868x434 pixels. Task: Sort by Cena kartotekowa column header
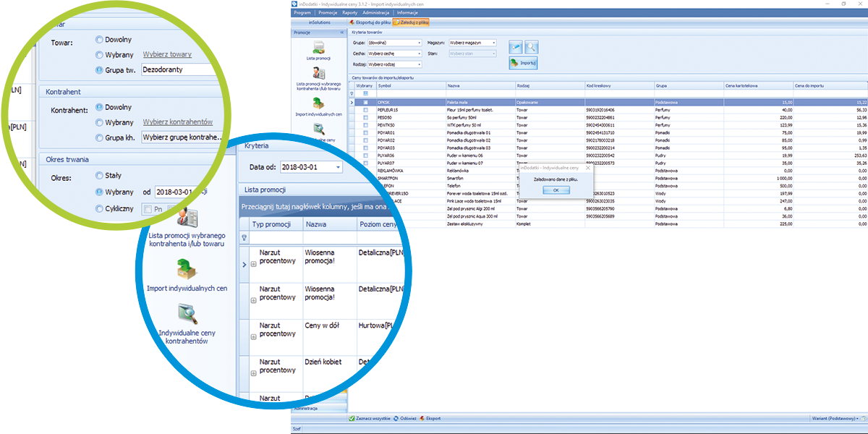tap(757, 85)
